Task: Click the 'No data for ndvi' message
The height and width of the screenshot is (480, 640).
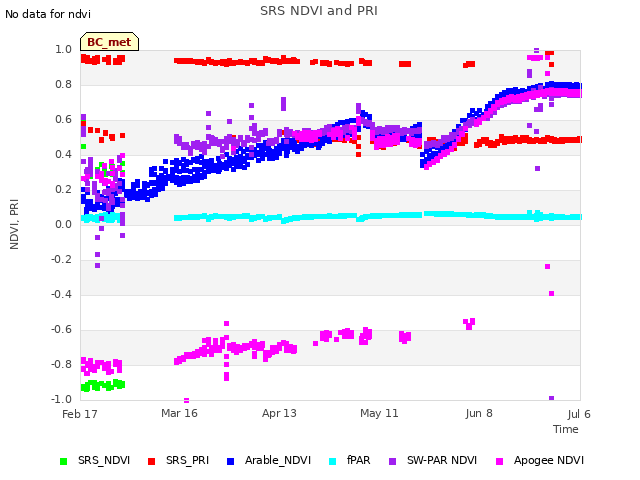Action: point(48,14)
